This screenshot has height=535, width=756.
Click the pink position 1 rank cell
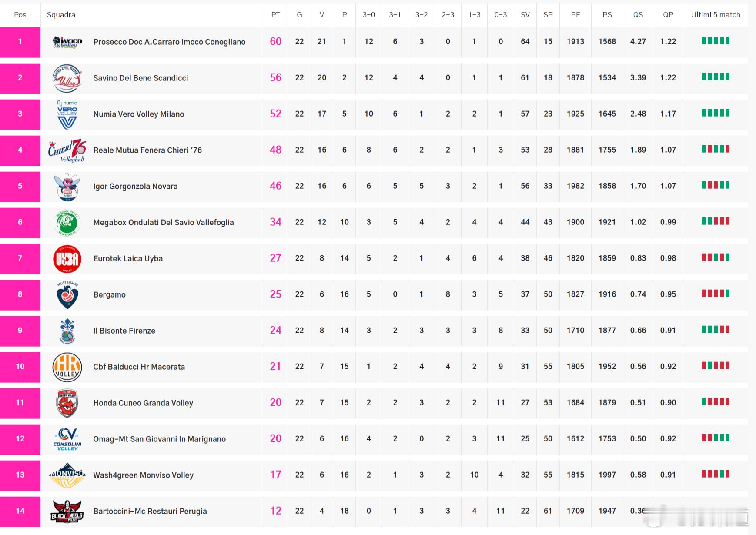click(x=20, y=42)
